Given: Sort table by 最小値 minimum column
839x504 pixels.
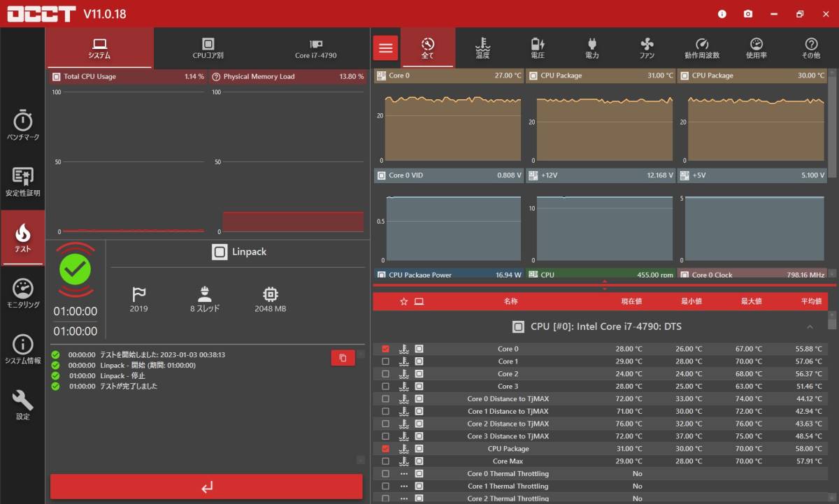Looking at the screenshot, I should pos(691,301).
